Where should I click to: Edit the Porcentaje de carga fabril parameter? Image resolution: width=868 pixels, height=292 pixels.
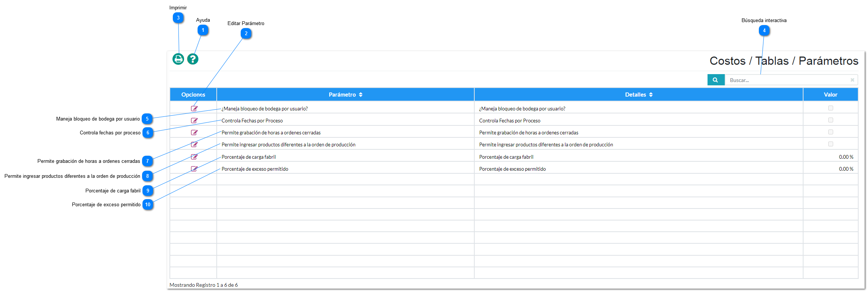point(194,157)
